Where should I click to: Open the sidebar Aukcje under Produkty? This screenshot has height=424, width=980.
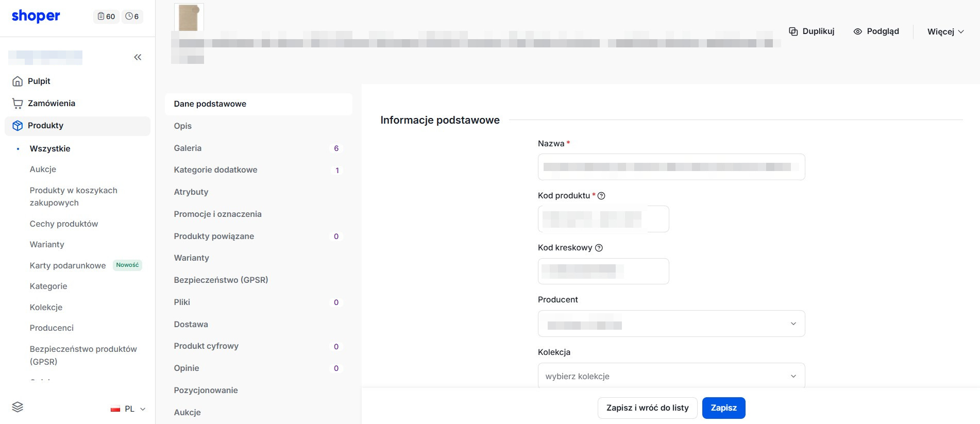(x=43, y=169)
